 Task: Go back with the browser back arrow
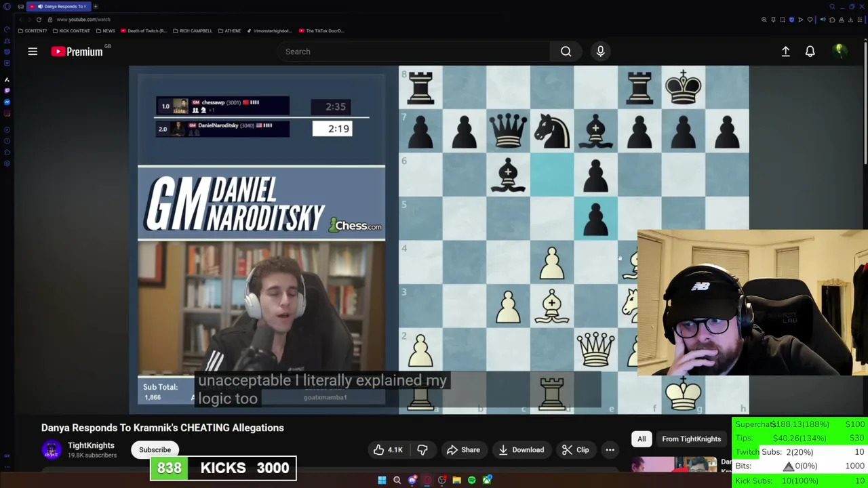tap(20, 20)
